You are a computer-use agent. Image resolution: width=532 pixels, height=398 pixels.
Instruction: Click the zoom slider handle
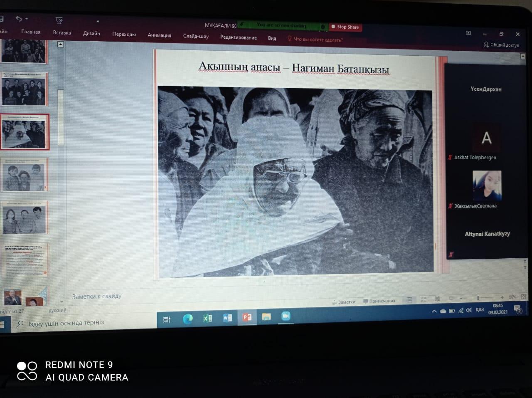(478, 298)
